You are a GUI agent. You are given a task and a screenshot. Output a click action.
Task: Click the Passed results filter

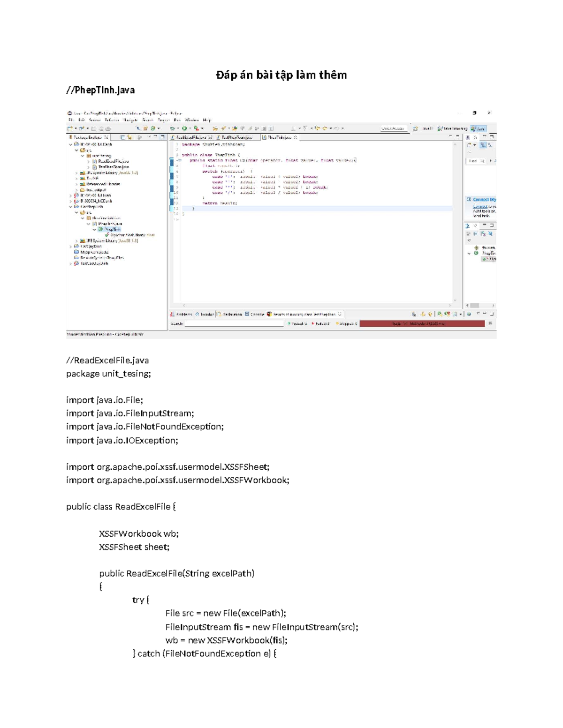(x=297, y=323)
